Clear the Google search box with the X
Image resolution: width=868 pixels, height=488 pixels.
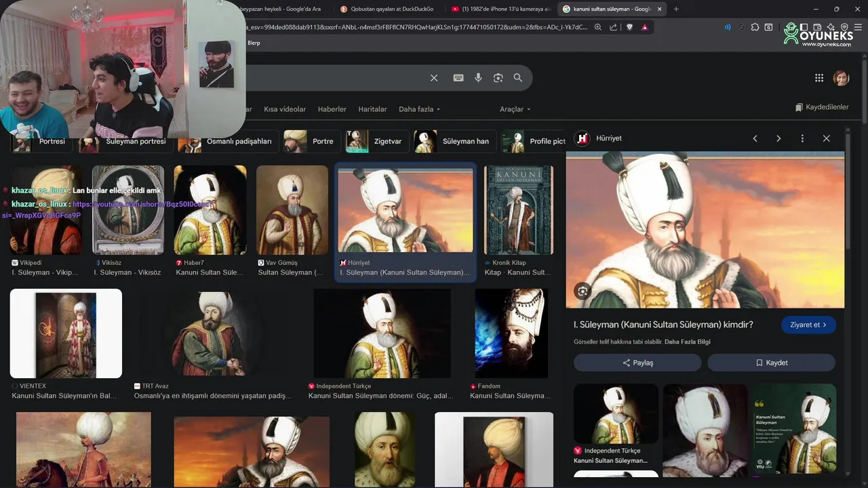pyautogui.click(x=434, y=78)
